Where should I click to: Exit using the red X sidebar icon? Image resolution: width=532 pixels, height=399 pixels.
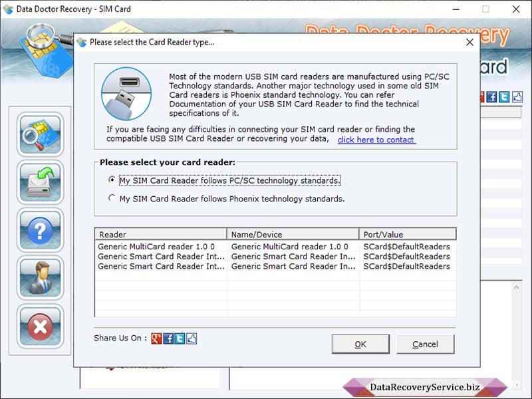pyautogui.click(x=40, y=325)
